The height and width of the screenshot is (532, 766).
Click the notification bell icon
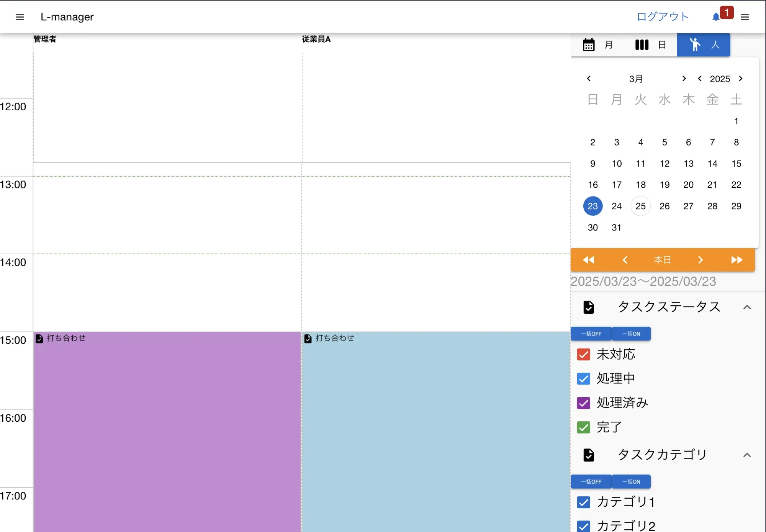click(x=716, y=17)
